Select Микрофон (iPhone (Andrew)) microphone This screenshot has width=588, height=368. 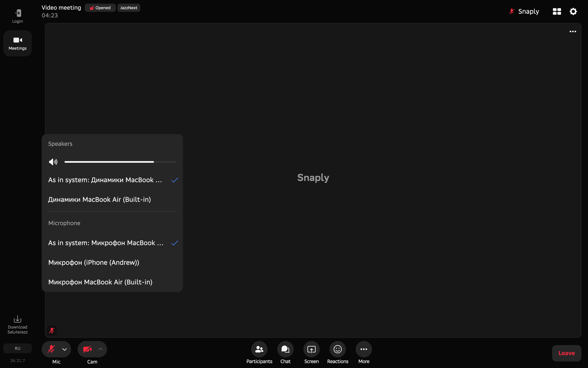[112, 262]
